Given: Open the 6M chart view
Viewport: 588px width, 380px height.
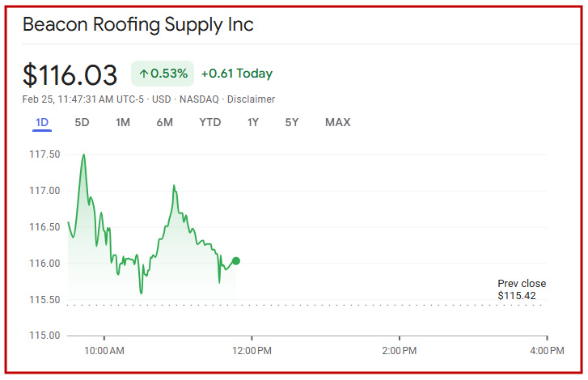Looking at the screenshot, I should coord(164,123).
